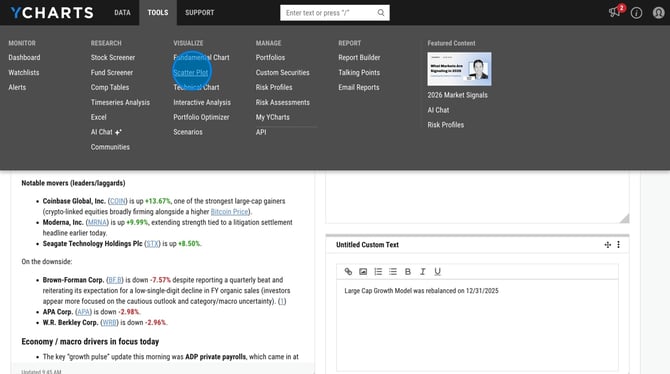Open Timeseries Analysis
Image resolution: width=670 pixels, height=374 pixels.
point(120,102)
